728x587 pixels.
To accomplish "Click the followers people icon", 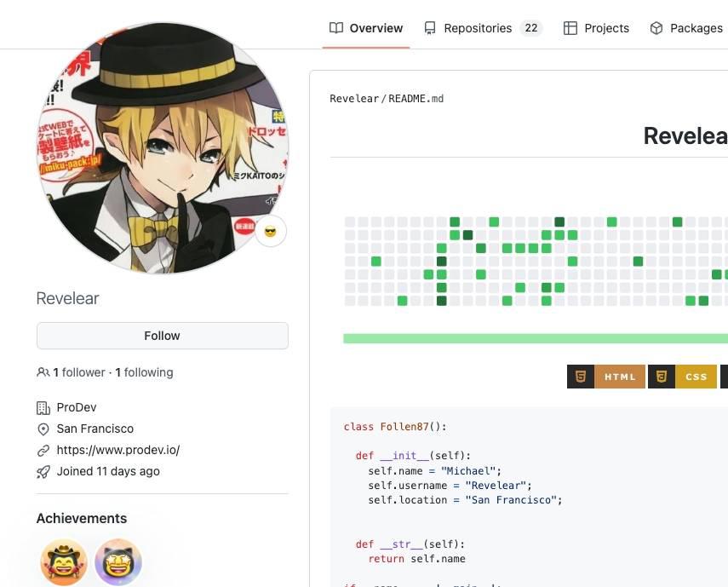I will (x=43, y=372).
